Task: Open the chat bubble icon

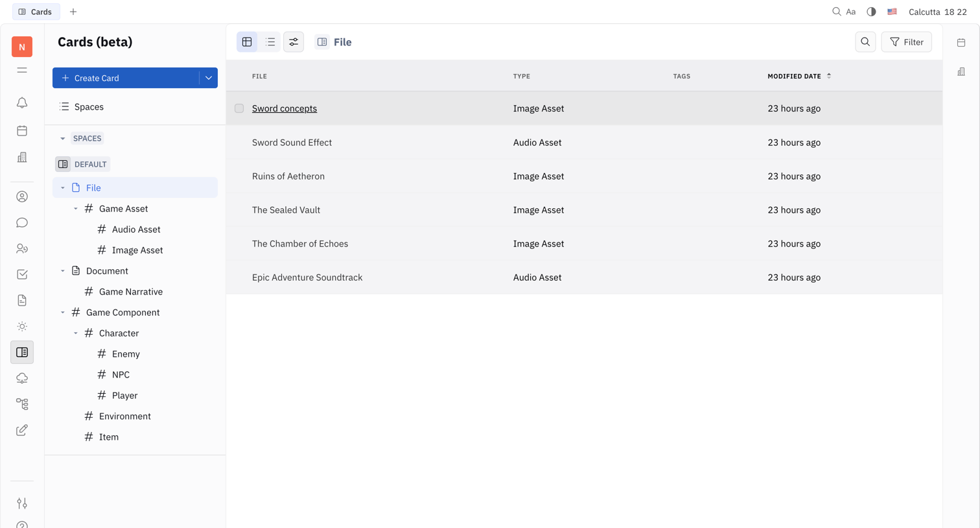Action: (x=22, y=222)
